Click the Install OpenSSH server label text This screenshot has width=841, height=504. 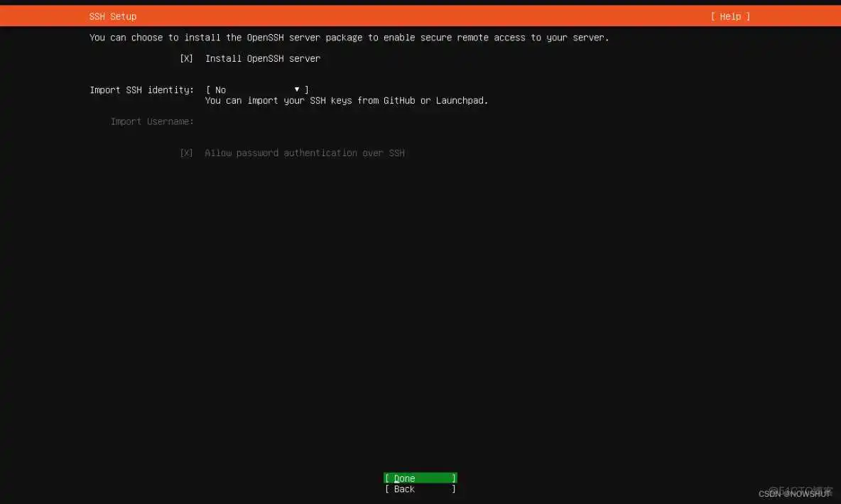click(x=262, y=58)
